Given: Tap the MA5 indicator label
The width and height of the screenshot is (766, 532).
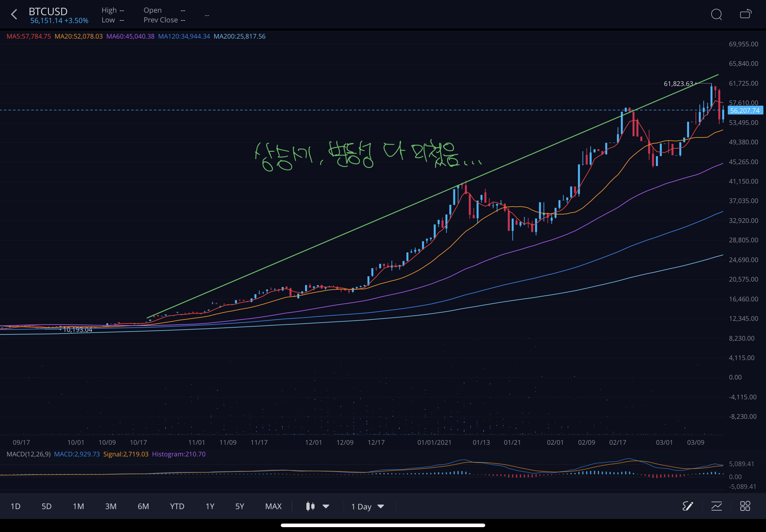Looking at the screenshot, I should (x=29, y=36).
